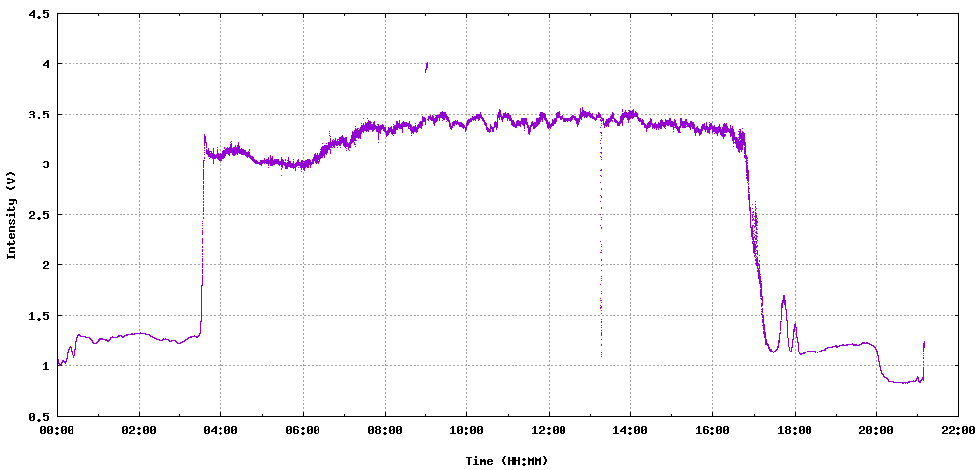
Task: Click the sharp dropout spike after 13:00
Action: tap(601, 240)
